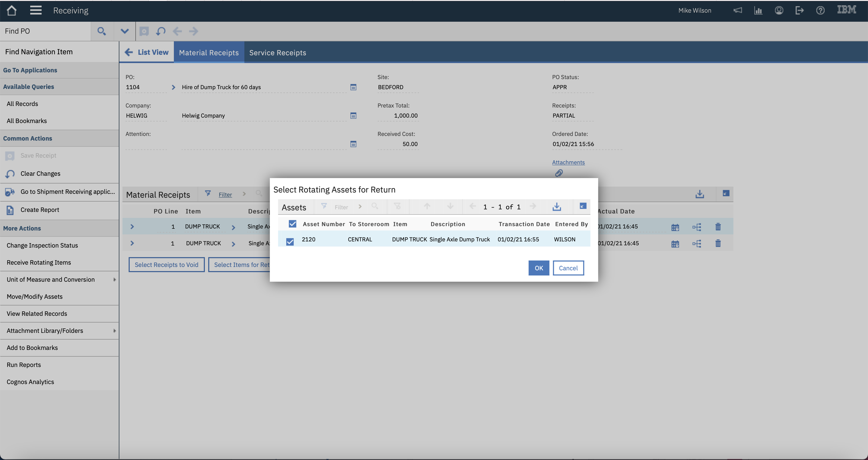The width and height of the screenshot is (868, 460).
Task: Open the calendar icon on the first receipt row
Action: tap(675, 227)
